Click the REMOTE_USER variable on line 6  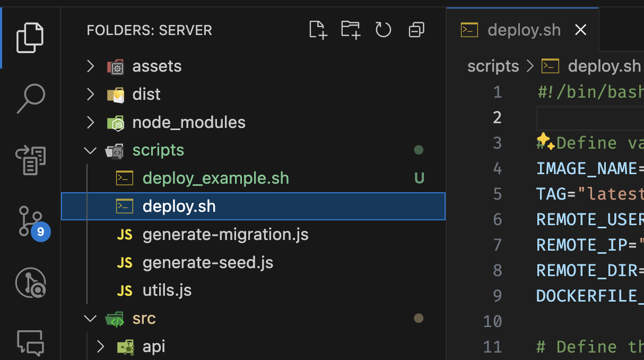(590, 219)
